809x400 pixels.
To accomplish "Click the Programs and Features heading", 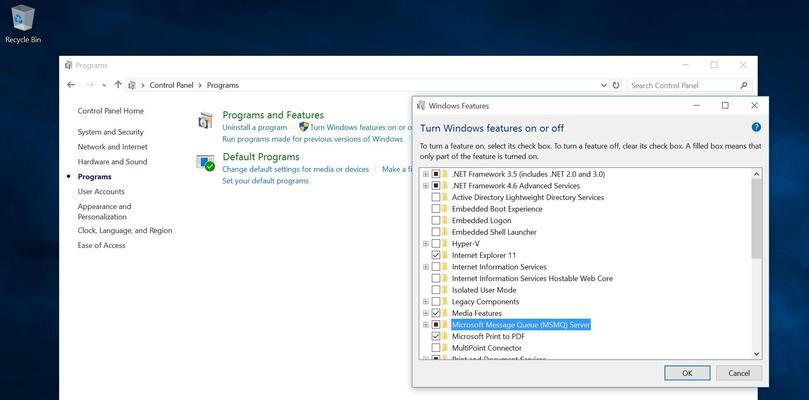I will [273, 115].
